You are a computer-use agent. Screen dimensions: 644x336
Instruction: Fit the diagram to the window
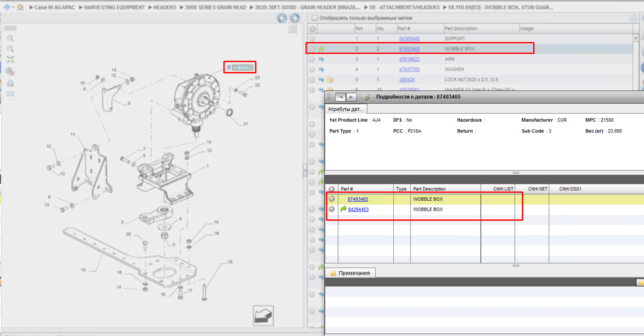10,60
